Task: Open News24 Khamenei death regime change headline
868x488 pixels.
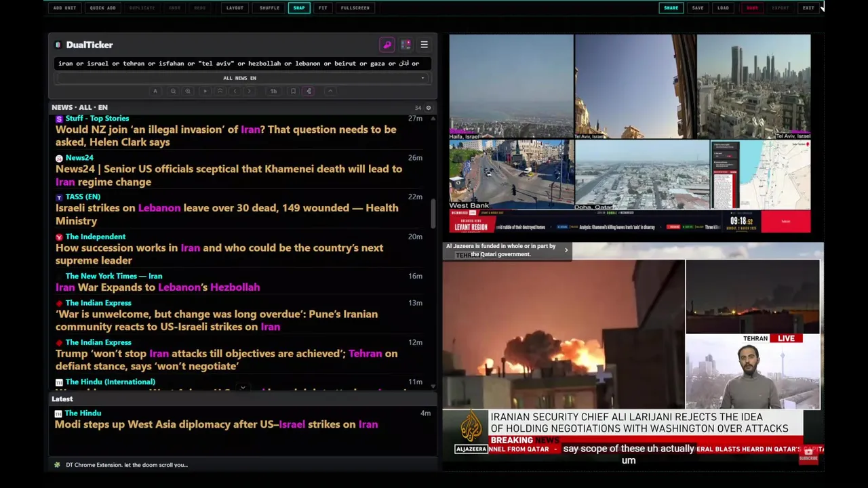Action: click(229, 176)
